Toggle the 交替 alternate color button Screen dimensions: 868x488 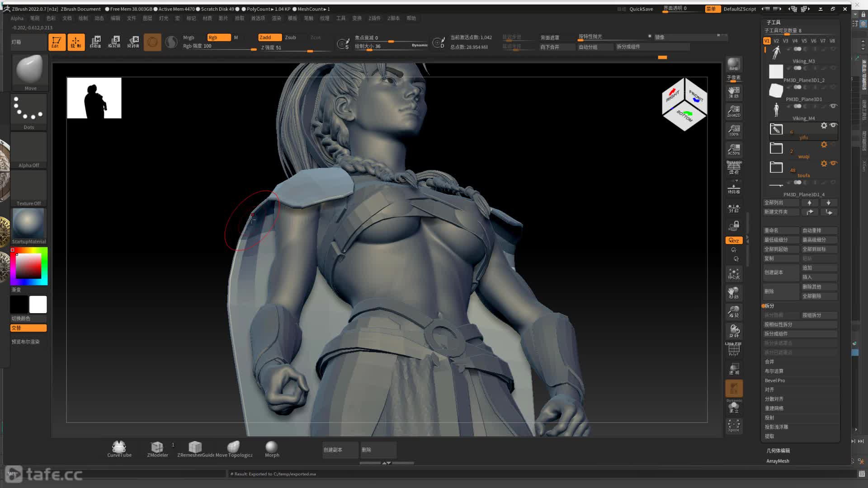[28, 328]
